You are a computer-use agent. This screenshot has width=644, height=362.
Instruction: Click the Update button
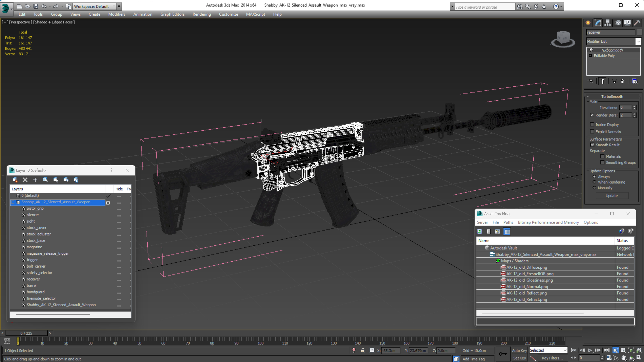(612, 196)
